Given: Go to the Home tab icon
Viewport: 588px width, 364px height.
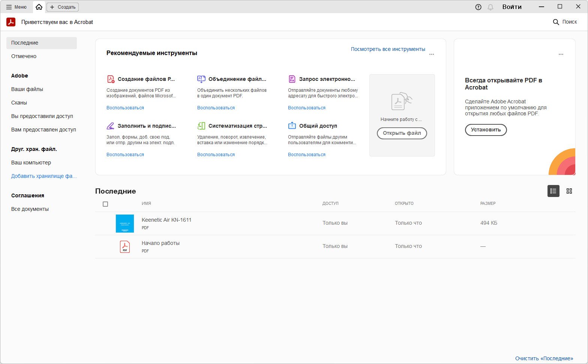Looking at the screenshot, I should [x=39, y=7].
